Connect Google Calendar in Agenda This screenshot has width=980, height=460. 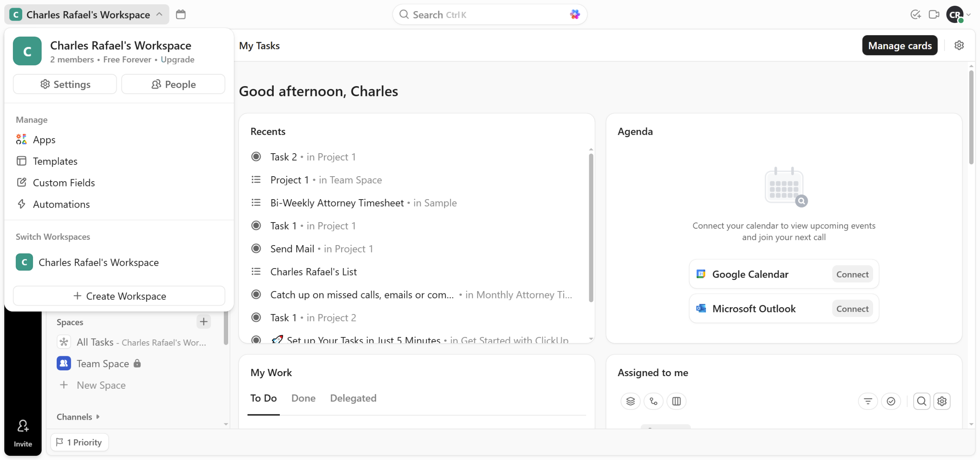point(852,274)
